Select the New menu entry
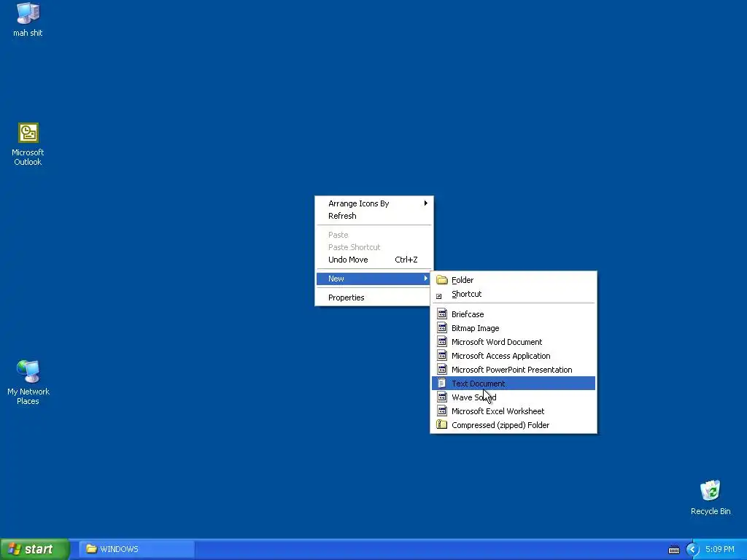The image size is (747, 560). 374,279
